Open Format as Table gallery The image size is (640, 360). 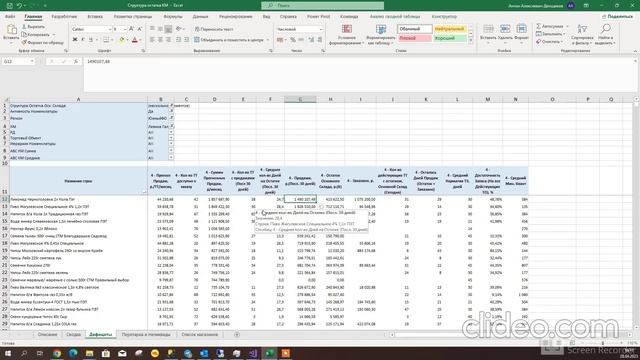click(x=381, y=34)
